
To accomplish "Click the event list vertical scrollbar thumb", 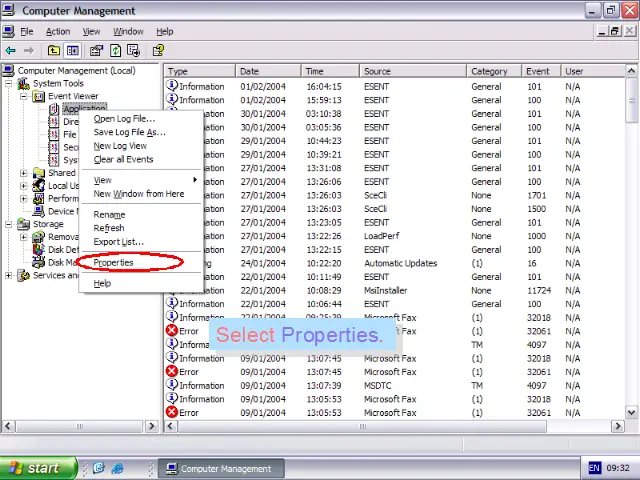I will point(631,100).
